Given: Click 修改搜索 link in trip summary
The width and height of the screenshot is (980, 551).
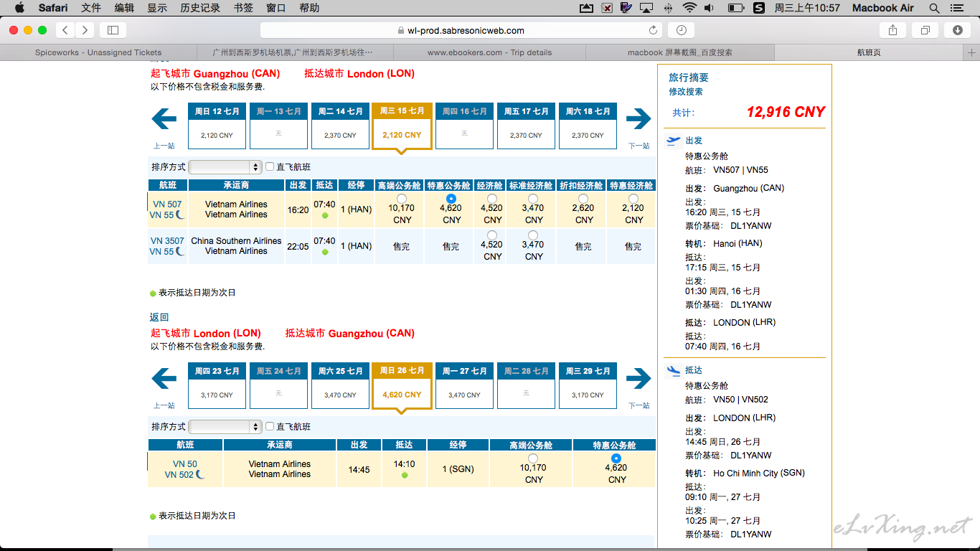Looking at the screenshot, I should click(x=686, y=92).
